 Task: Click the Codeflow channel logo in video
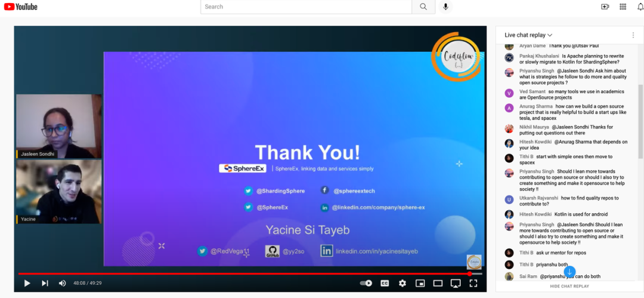click(x=456, y=56)
